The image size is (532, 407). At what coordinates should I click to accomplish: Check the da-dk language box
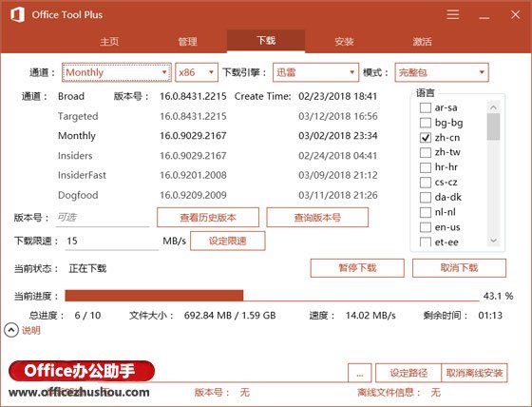[x=426, y=198]
